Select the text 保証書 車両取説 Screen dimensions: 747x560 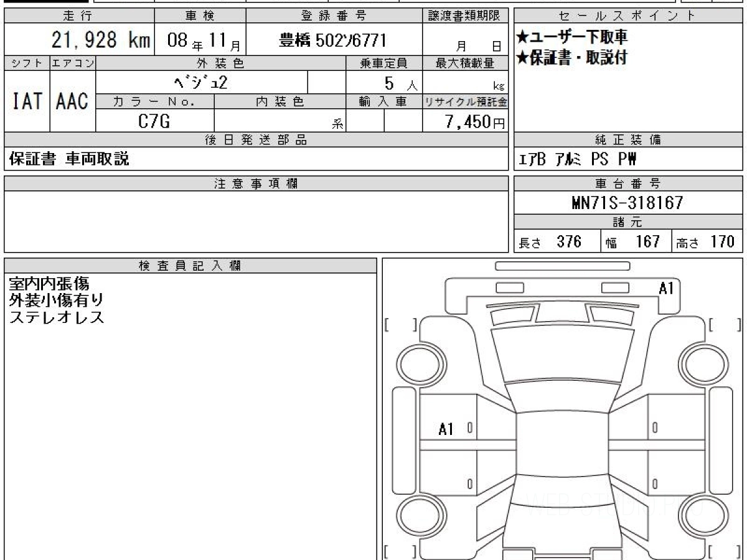click(70, 159)
